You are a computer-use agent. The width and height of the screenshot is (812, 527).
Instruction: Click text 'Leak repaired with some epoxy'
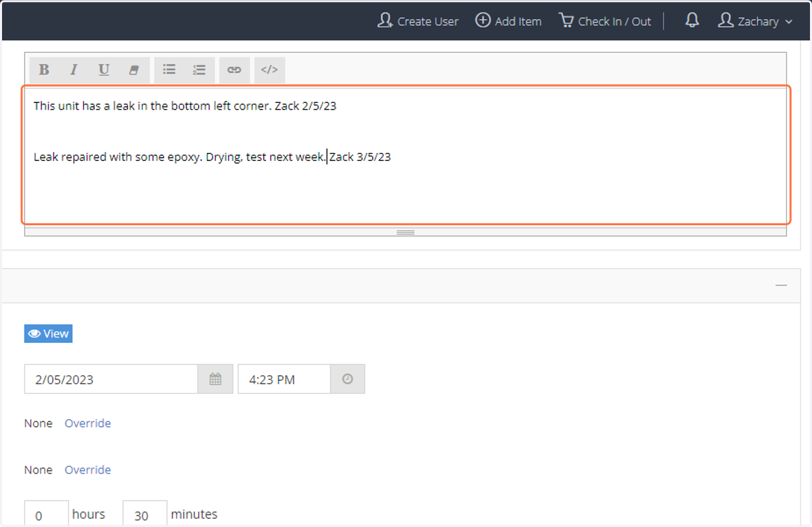click(117, 157)
